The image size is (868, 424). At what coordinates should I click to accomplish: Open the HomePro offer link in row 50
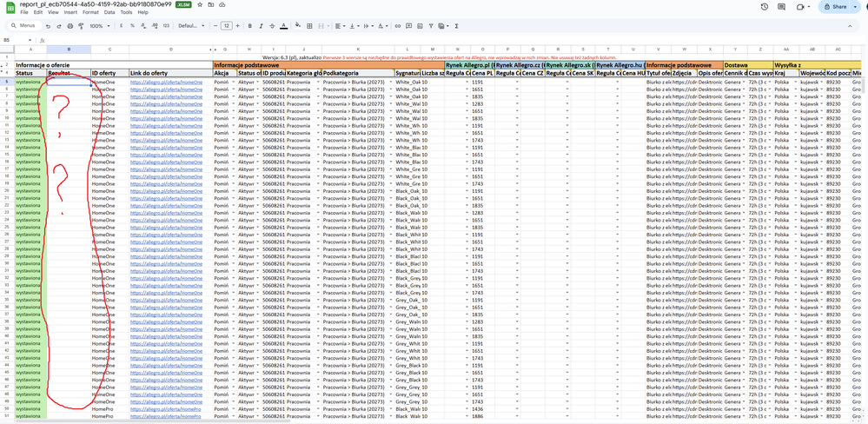tap(165, 409)
